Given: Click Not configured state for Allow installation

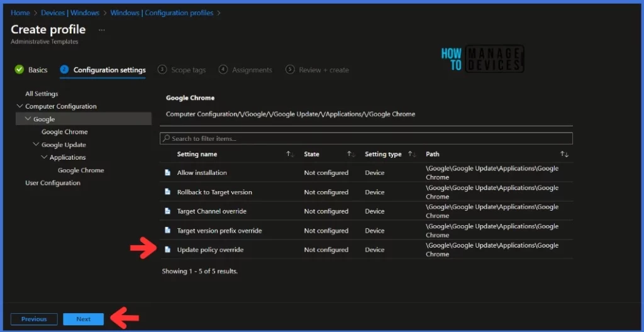Looking at the screenshot, I should [326, 172].
